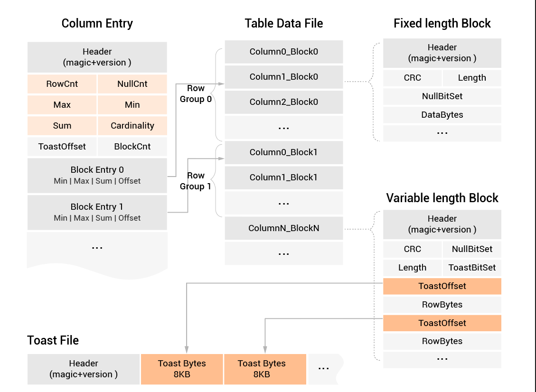Select the Column0_Block1 block
This screenshot has height=392, width=536.
(284, 152)
